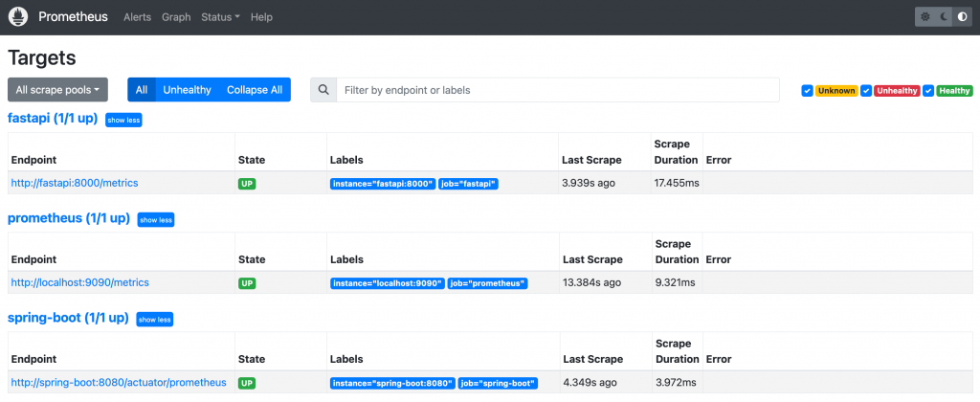
Task: Click the search magnifier icon
Action: [x=323, y=90]
